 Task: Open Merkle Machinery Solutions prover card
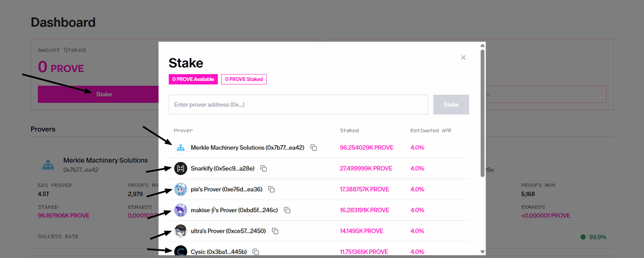click(96, 198)
